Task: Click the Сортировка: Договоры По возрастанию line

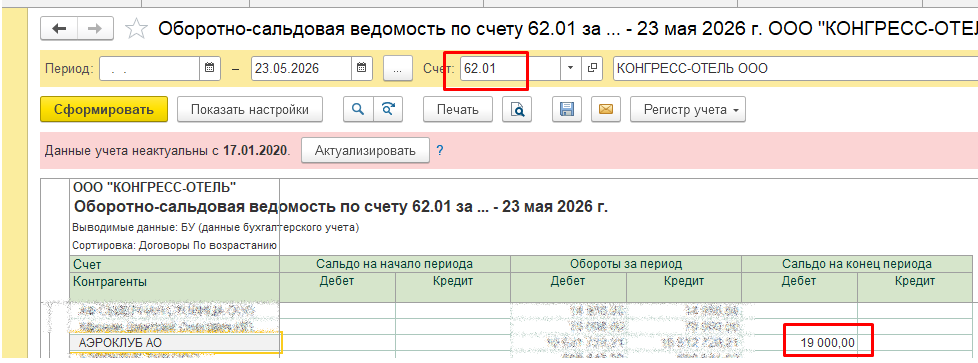Action: pyautogui.click(x=175, y=246)
